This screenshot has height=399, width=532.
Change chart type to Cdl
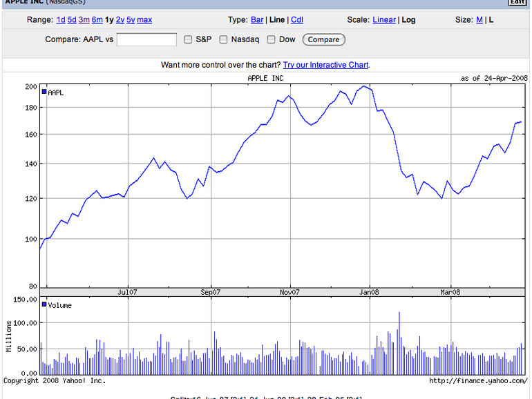(297, 20)
